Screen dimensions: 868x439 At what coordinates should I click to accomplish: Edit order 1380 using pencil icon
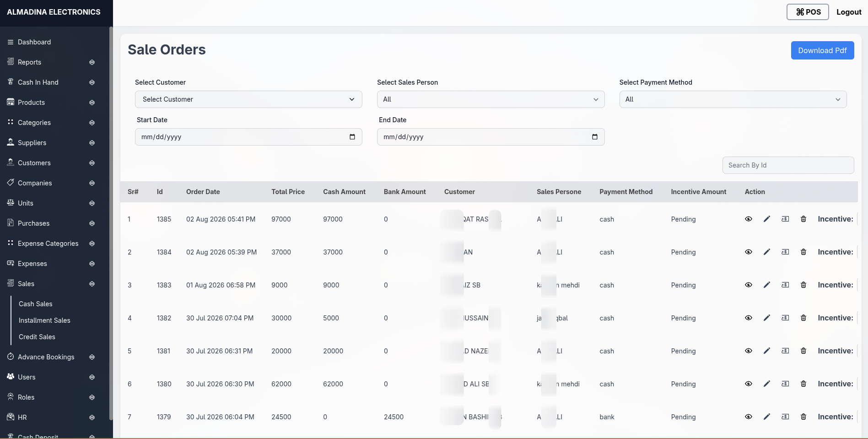767,384
